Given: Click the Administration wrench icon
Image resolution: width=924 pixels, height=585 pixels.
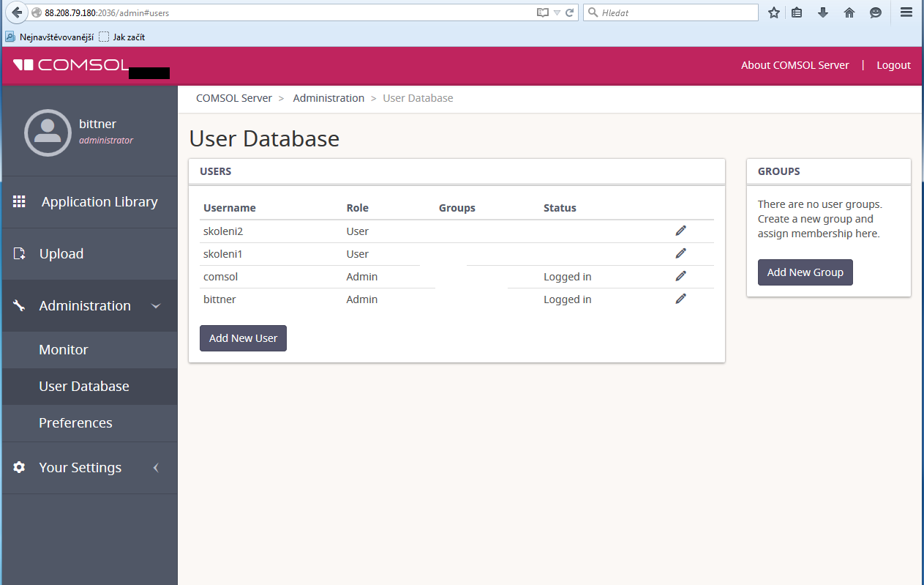Looking at the screenshot, I should 20,305.
